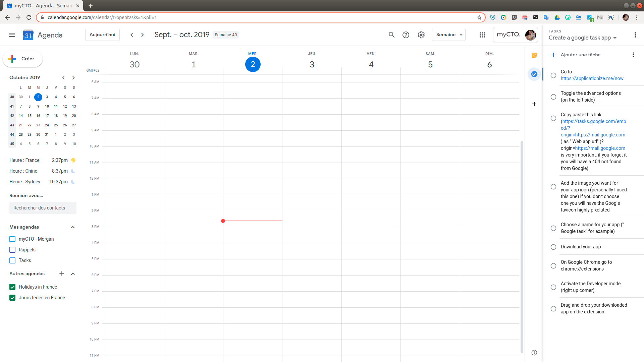Mark 'Choose a name for your app' complete

(553, 228)
